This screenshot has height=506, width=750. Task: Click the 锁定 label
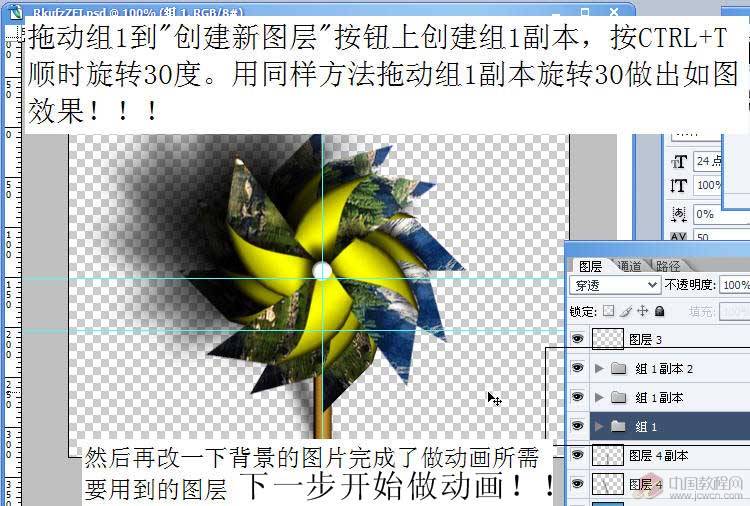click(x=583, y=312)
